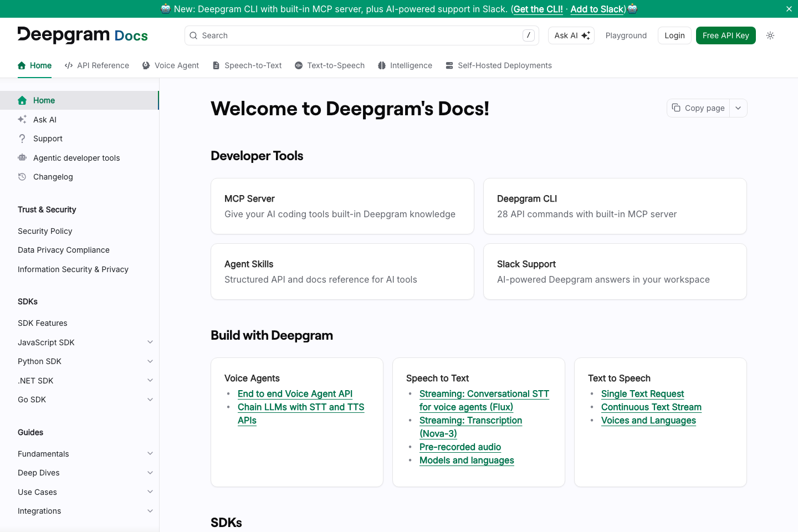Open Ask AI via the sparkles icon
The width and height of the screenshot is (798, 532).
22,119
